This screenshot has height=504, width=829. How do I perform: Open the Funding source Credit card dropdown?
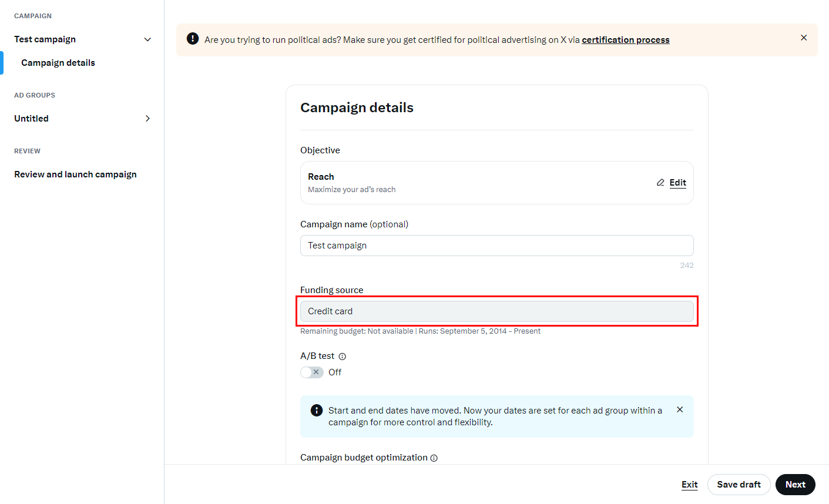coord(496,311)
